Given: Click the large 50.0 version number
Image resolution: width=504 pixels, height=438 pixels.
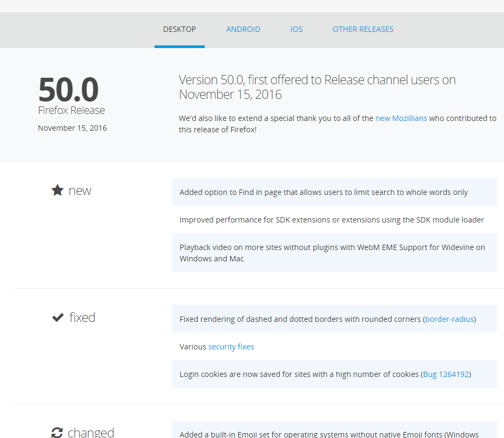Looking at the screenshot, I should (x=68, y=89).
